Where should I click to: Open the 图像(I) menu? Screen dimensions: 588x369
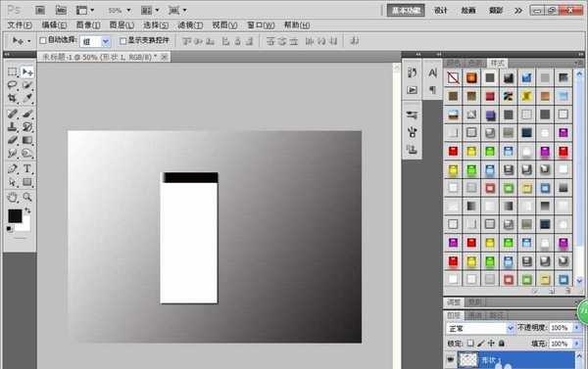88,25
